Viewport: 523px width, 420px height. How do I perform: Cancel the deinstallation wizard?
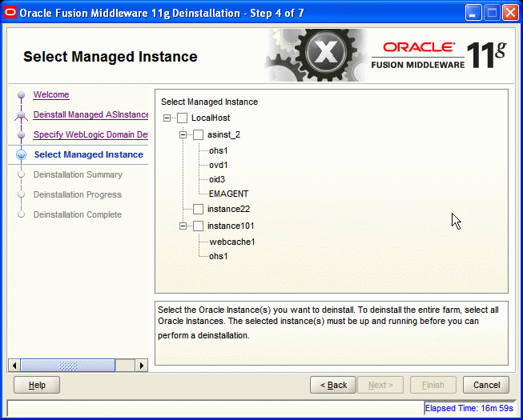click(486, 385)
